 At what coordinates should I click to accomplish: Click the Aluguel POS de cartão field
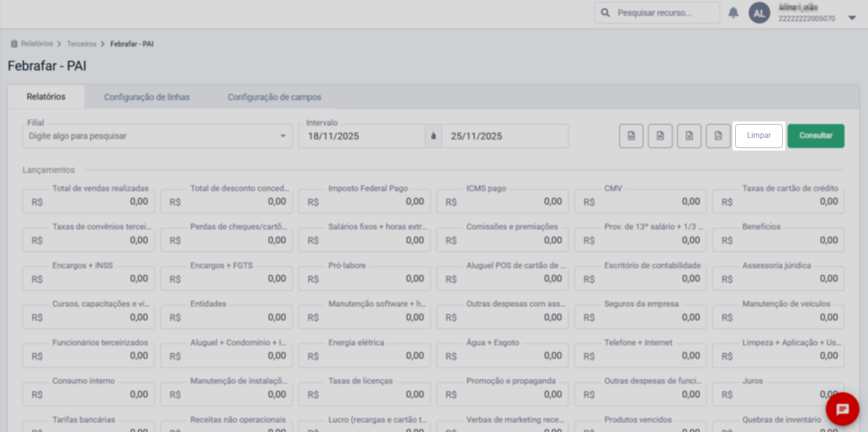503,279
